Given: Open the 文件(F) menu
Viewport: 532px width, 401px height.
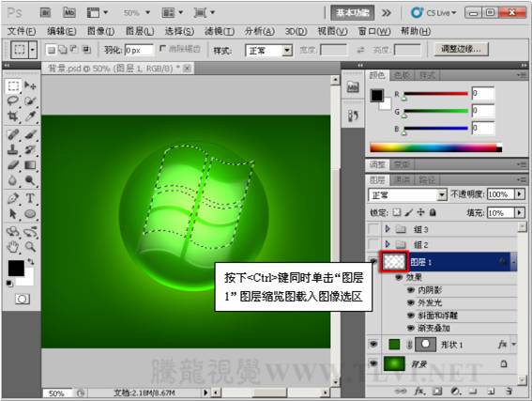Looking at the screenshot, I should point(22,32).
